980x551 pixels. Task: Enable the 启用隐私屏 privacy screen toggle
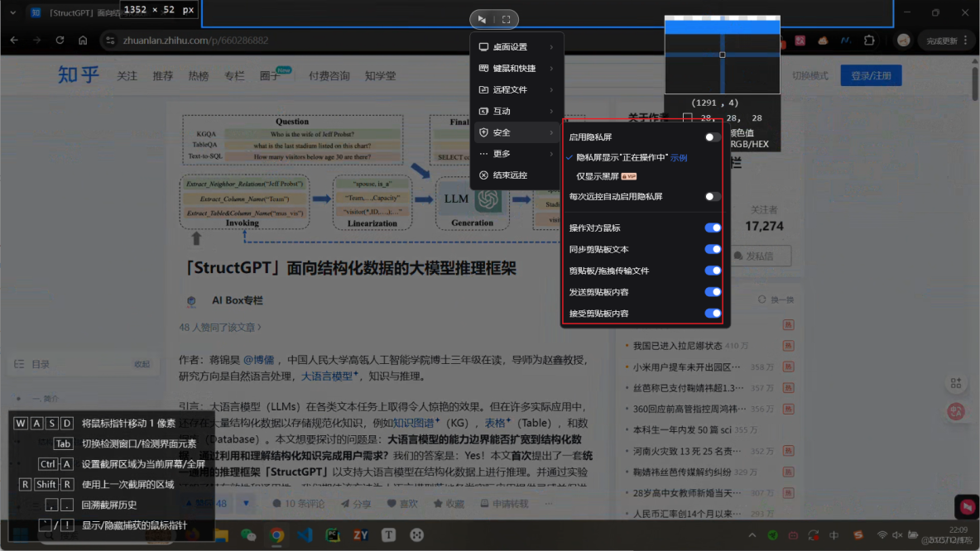pyautogui.click(x=713, y=137)
